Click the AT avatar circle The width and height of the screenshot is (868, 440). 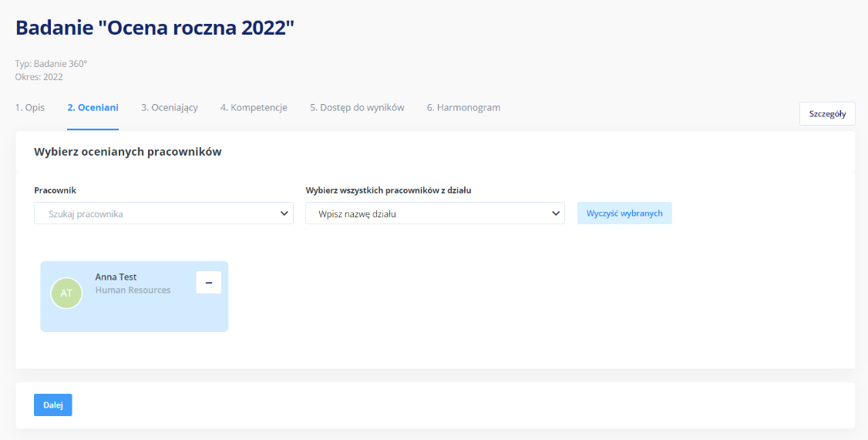point(66,293)
